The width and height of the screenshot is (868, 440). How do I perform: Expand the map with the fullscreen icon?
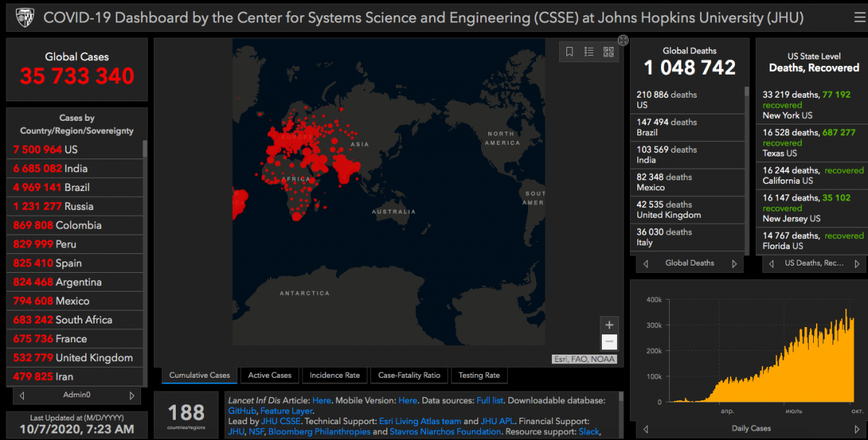tap(623, 41)
